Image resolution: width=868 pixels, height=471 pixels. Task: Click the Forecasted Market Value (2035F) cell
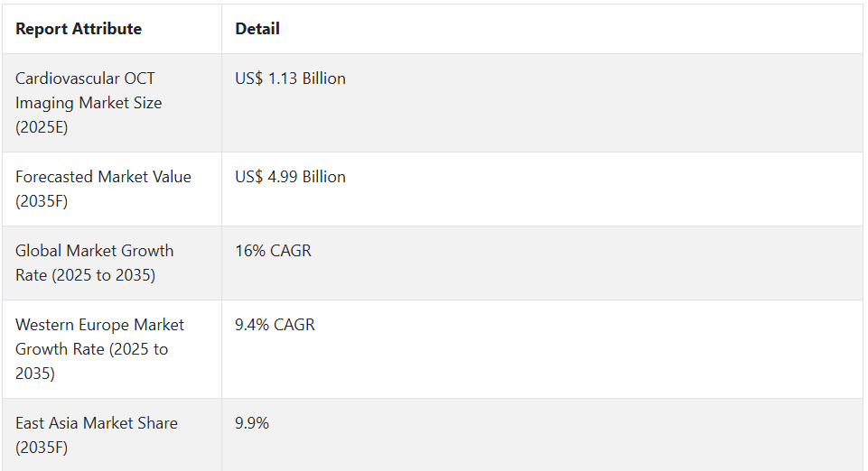(x=112, y=189)
